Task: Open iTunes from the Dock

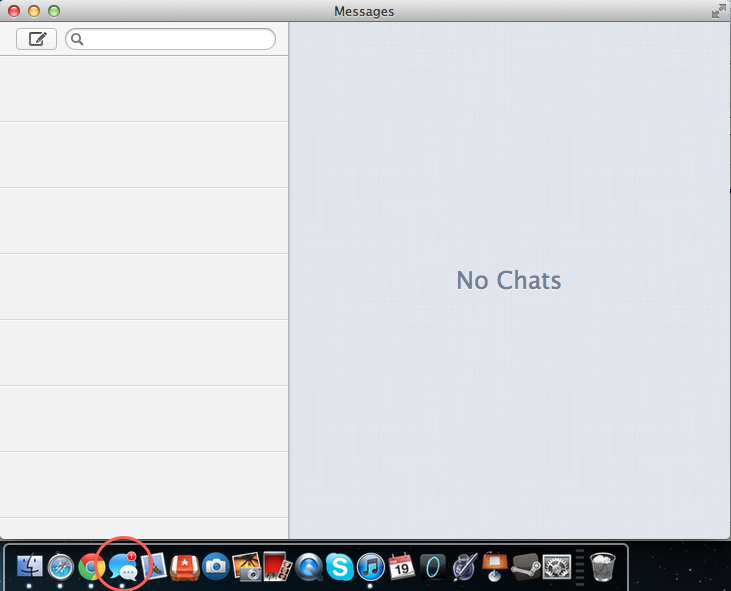Action: [371, 567]
